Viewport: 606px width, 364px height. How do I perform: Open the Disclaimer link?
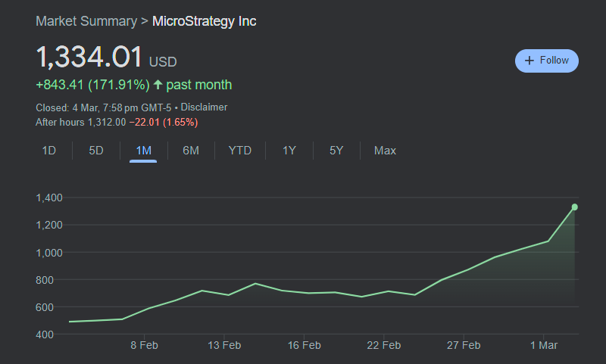click(x=204, y=107)
